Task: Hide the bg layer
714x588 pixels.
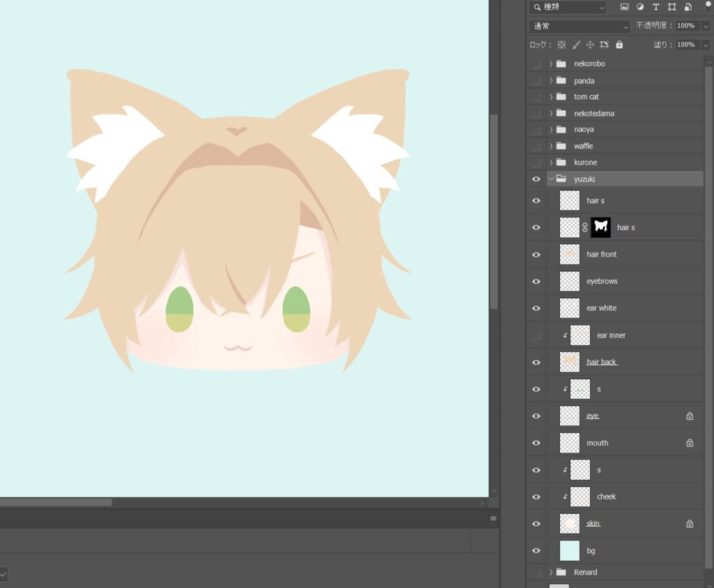Action: [535, 550]
